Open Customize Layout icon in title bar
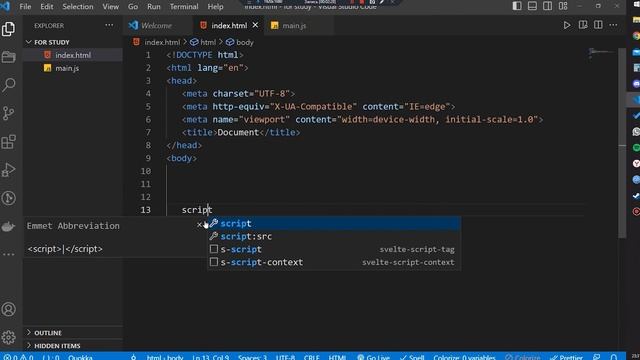 [563, 6]
